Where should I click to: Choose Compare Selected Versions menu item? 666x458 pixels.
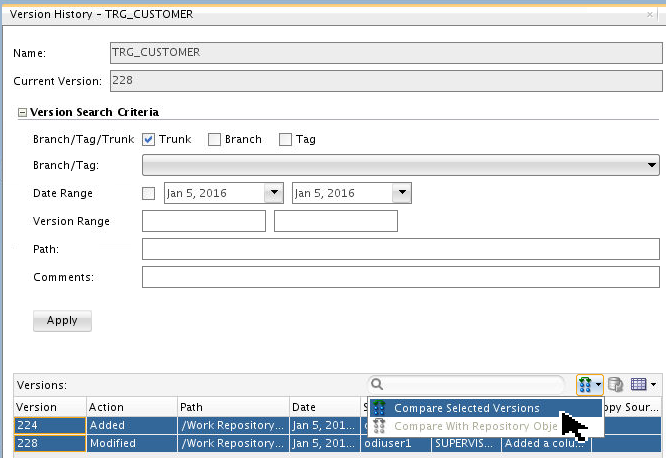click(x=486, y=408)
